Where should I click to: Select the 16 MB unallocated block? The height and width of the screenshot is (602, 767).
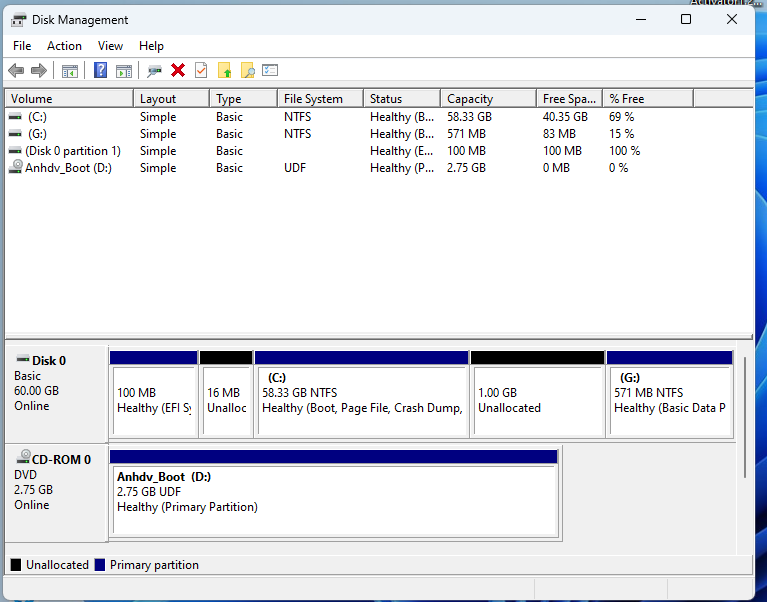(226, 394)
